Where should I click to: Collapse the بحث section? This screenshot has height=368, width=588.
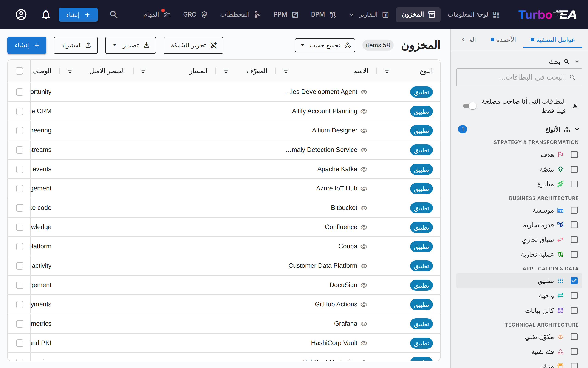pos(577,62)
